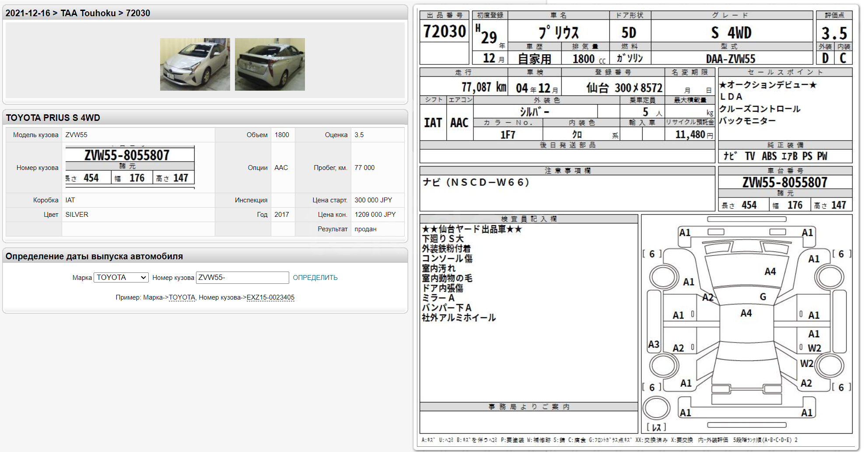868x452 pixels.
Task: Select the Оценка value 3.5
Action: 359,135
